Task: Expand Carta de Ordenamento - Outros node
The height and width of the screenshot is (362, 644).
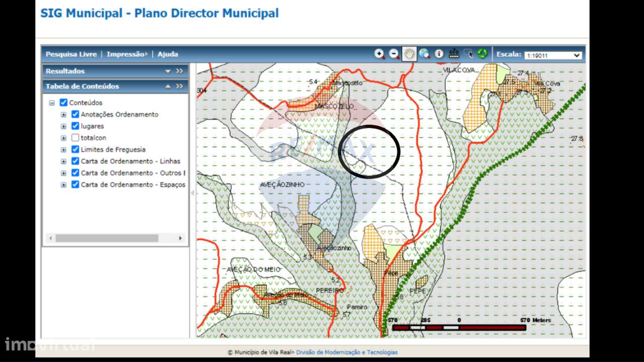Action: [63, 173]
